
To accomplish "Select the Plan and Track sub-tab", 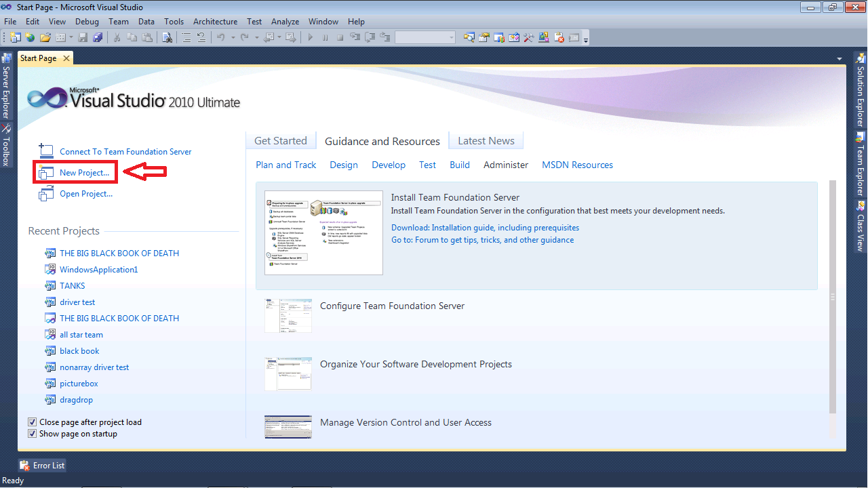I will [286, 165].
